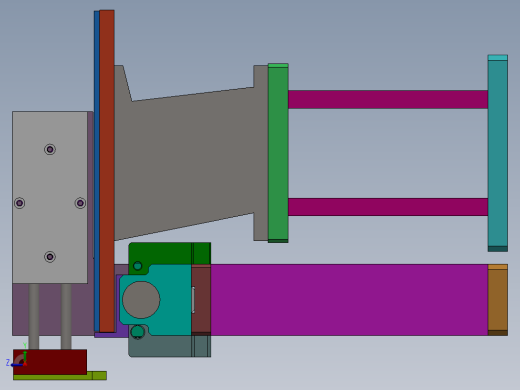This screenshot has height=390, width=520.
Task: Select the lower magenta rod
Action: [388, 207]
